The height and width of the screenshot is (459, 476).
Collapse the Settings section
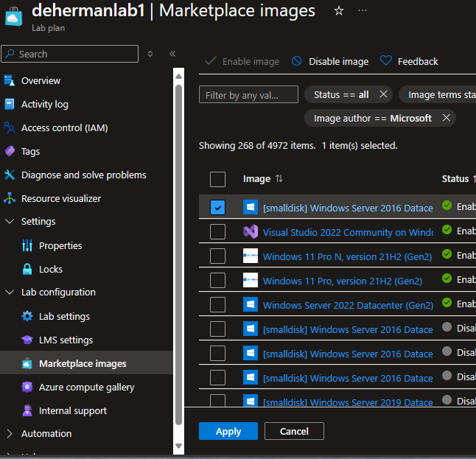pyautogui.click(x=10, y=221)
